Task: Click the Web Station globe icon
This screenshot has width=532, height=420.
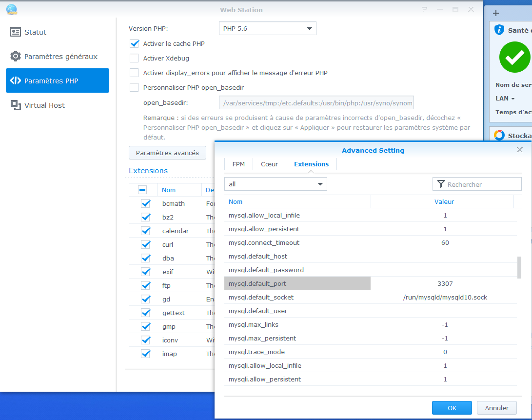Action: (x=11, y=9)
